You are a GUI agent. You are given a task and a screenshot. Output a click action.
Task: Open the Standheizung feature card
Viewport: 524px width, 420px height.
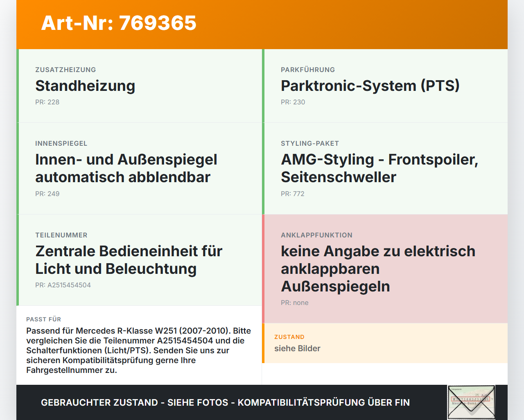click(139, 86)
